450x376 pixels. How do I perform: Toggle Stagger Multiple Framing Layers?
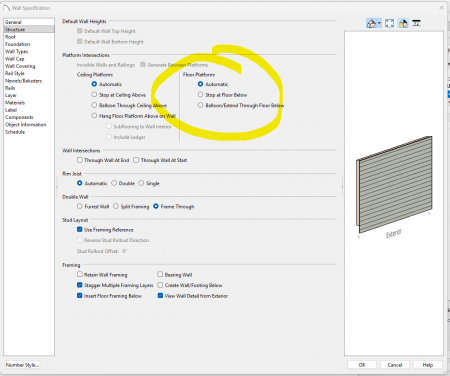(x=80, y=285)
